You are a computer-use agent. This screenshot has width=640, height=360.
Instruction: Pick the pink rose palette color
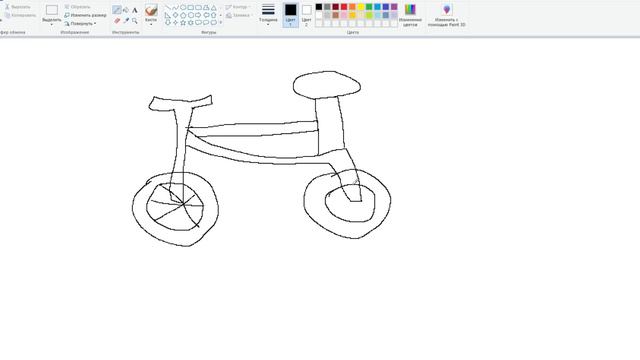(344, 15)
